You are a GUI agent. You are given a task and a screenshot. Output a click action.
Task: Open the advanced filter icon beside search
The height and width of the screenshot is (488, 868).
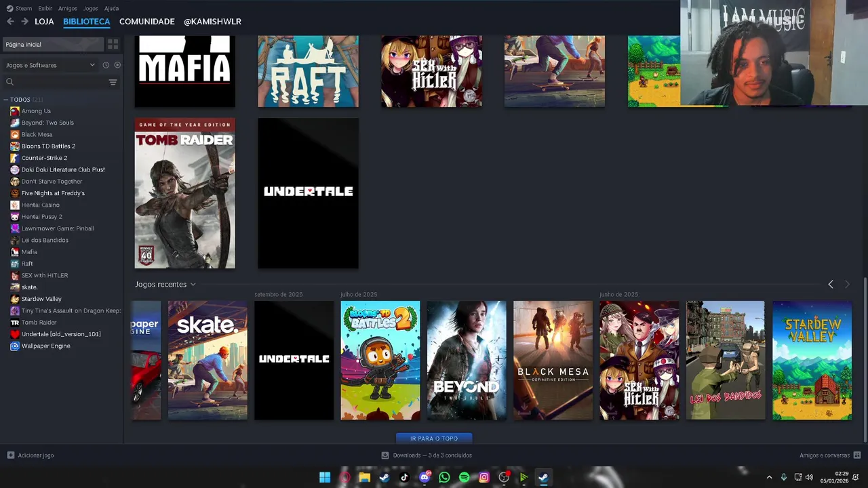pos(113,82)
